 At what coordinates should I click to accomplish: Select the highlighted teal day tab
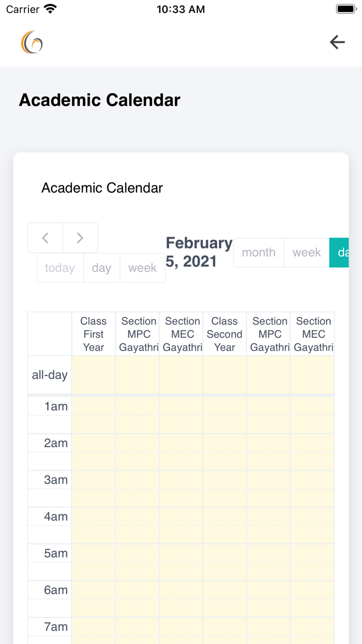(x=340, y=253)
